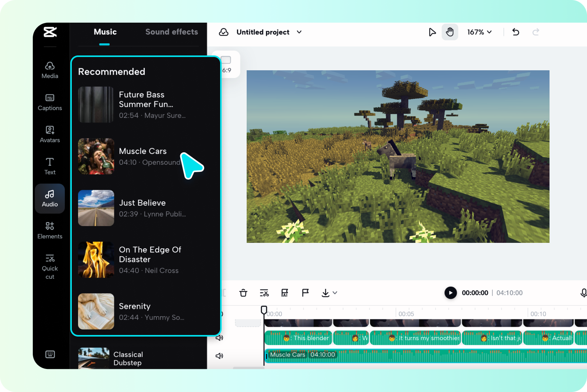Viewport: 587px width, 392px height.
Task: Open the Elements panel
Action: point(50,231)
